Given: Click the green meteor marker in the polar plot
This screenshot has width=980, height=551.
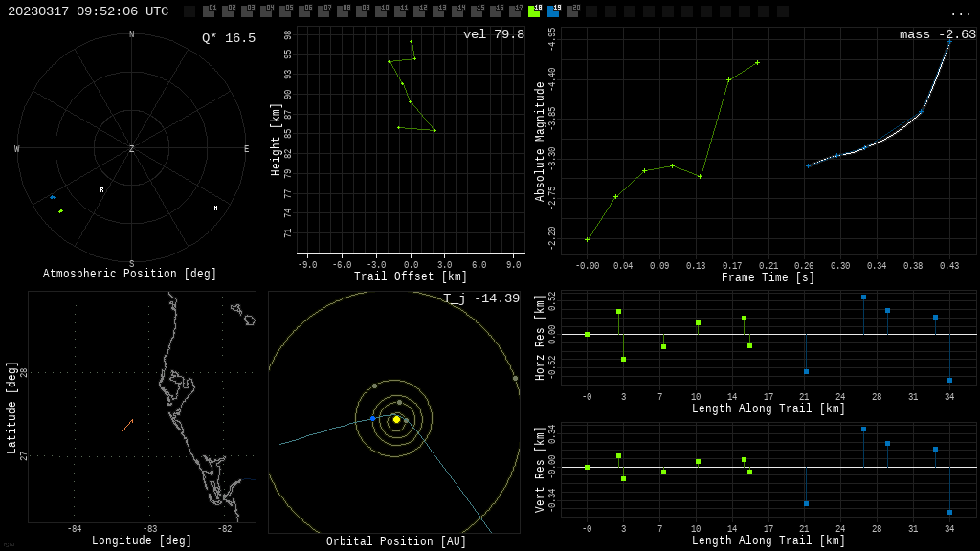Looking at the screenshot, I should click(x=60, y=211).
